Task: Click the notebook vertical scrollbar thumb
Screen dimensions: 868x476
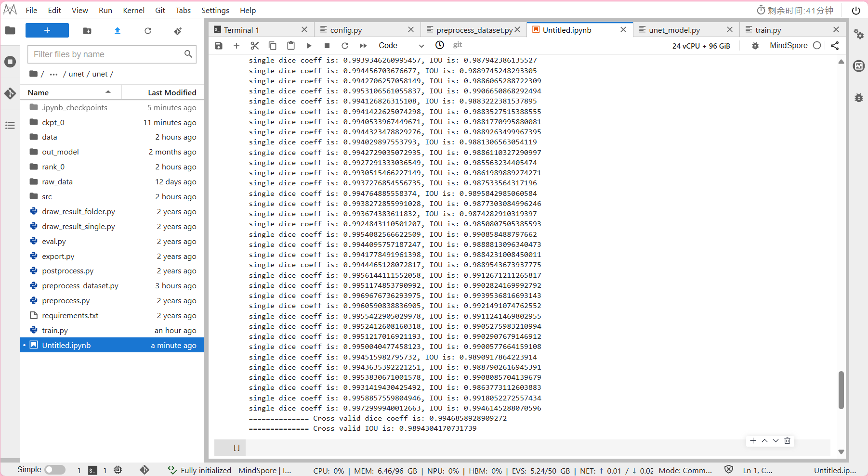Action: [x=841, y=390]
